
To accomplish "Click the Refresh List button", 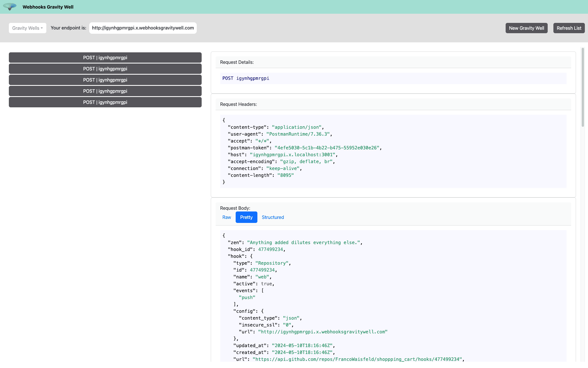I will pyautogui.click(x=569, y=28).
